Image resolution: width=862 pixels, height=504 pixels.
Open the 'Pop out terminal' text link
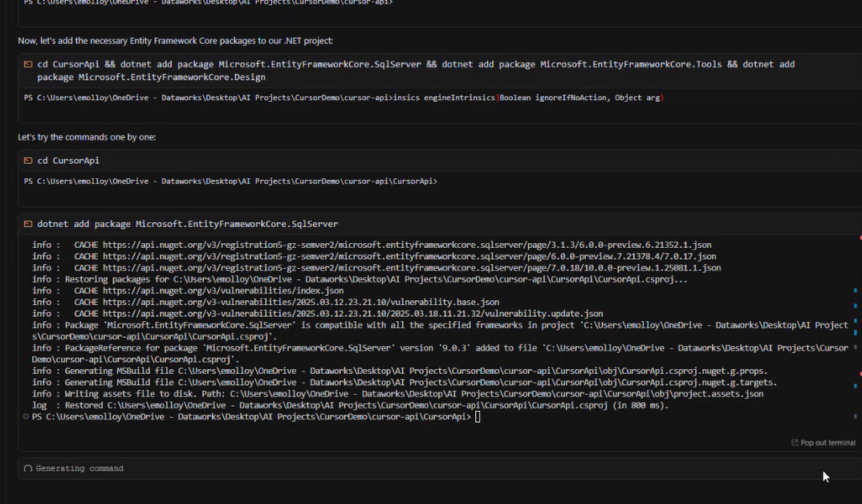click(x=827, y=443)
